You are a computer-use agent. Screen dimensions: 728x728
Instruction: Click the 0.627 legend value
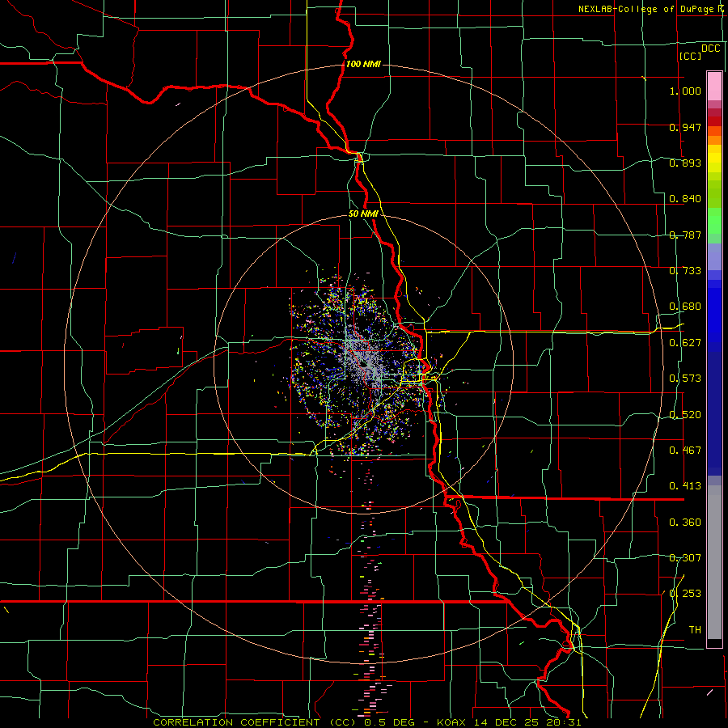pyautogui.click(x=685, y=343)
